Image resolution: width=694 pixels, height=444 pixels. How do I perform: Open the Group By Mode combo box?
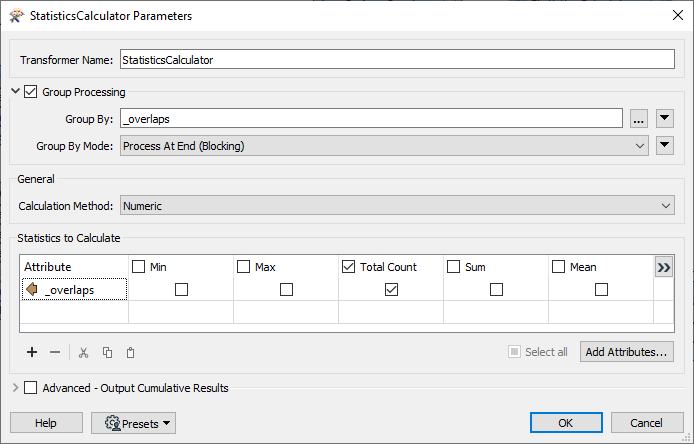pos(384,146)
